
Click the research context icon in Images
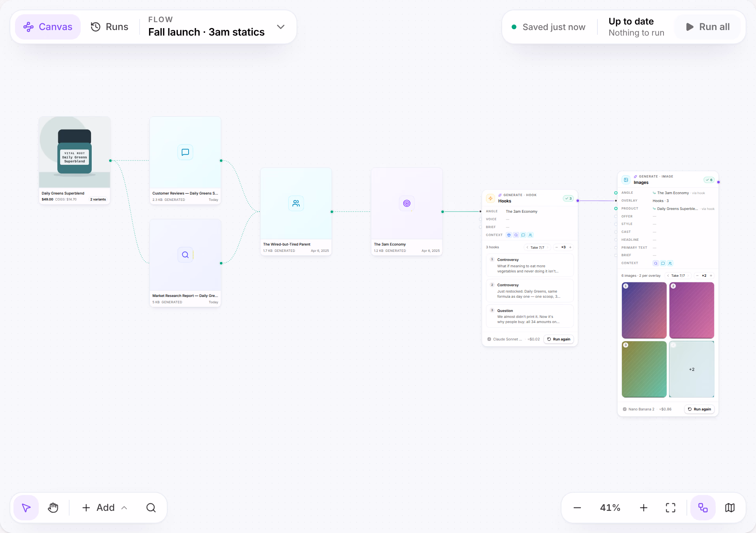click(x=656, y=263)
